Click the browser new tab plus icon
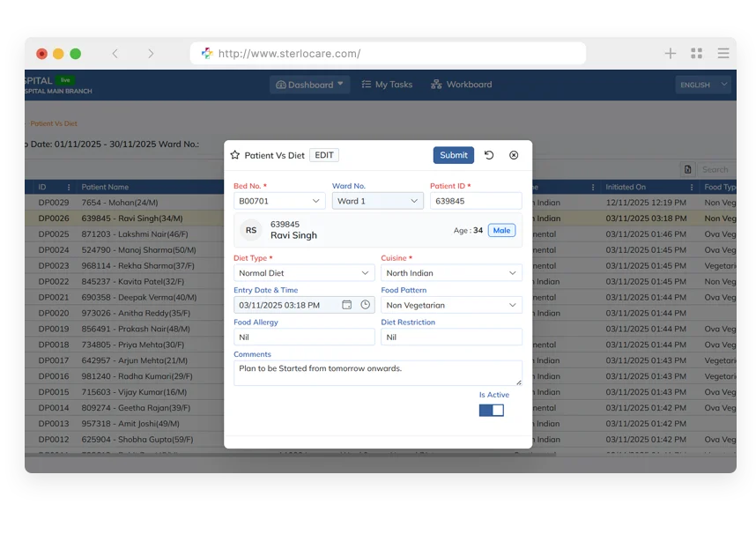The height and width of the screenshot is (534, 756). (x=671, y=54)
